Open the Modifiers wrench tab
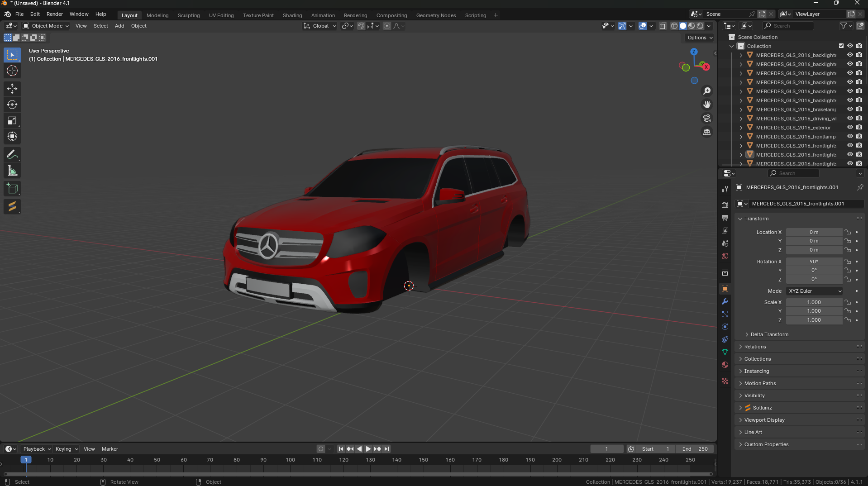The width and height of the screenshot is (868, 486). click(x=725, y=301)
